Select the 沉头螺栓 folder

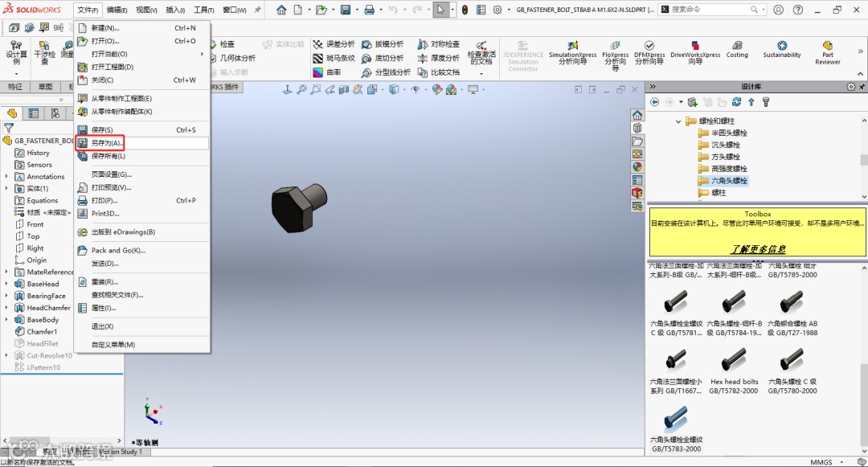[x=719, y=145]
